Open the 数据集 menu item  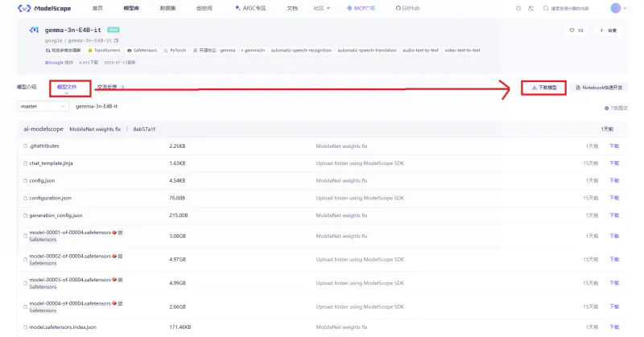coord(167,8)
